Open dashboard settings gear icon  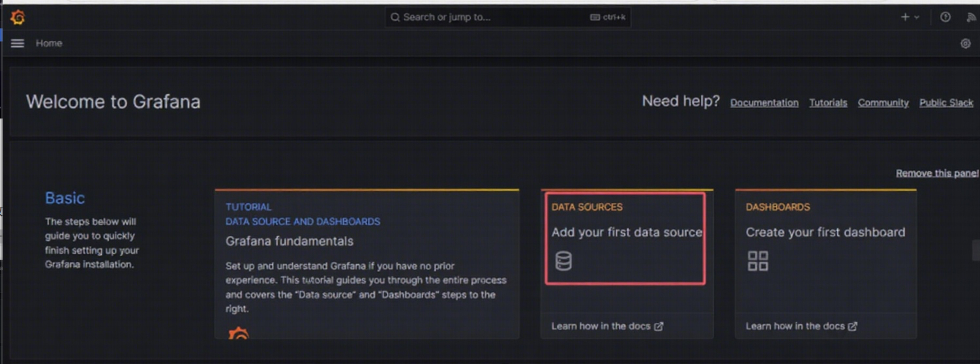click(x=966, y=44)
